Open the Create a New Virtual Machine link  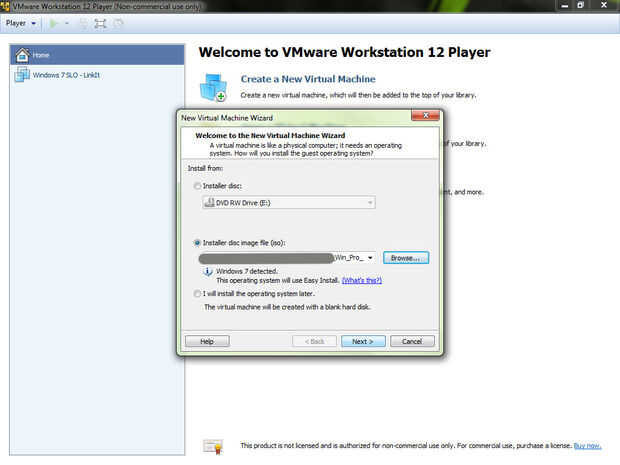(x=308, y=79)
